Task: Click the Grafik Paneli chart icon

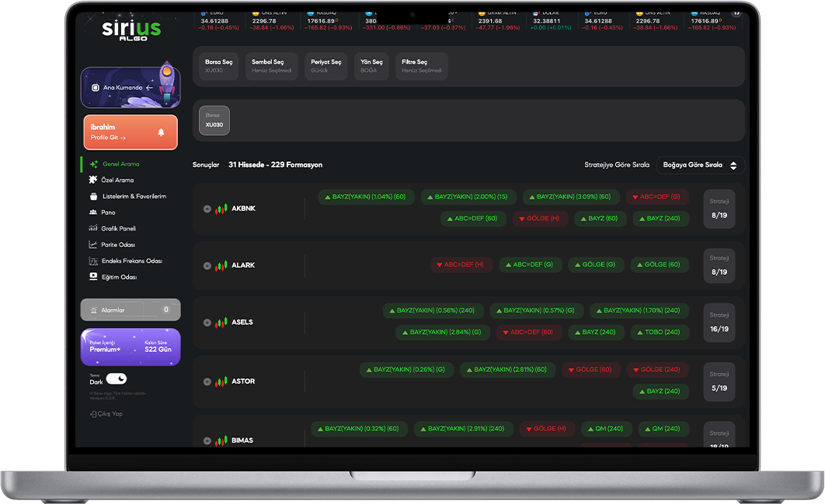Action: [x=93, y=228]
